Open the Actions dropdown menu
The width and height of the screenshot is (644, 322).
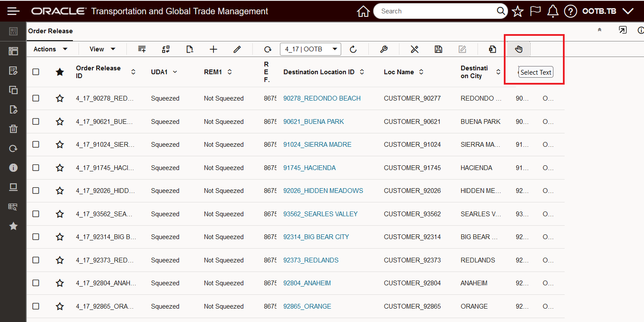[x=50, y=49]
